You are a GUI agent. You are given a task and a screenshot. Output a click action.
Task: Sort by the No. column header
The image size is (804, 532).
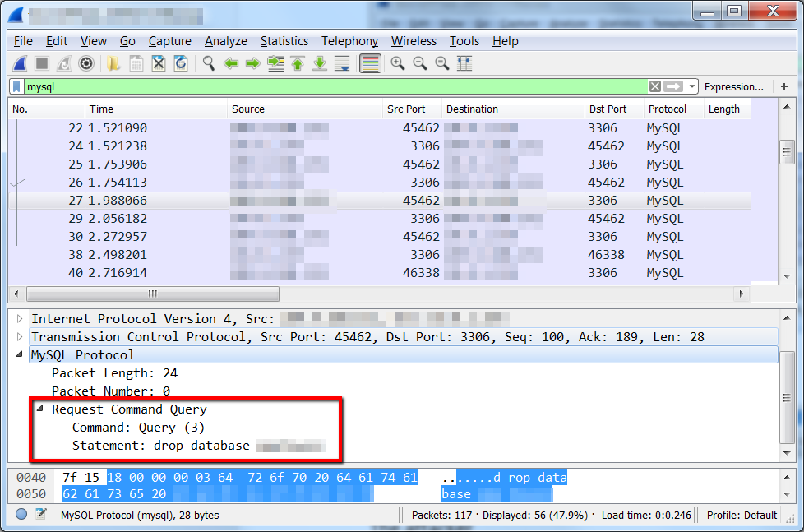tap(46, 109)
